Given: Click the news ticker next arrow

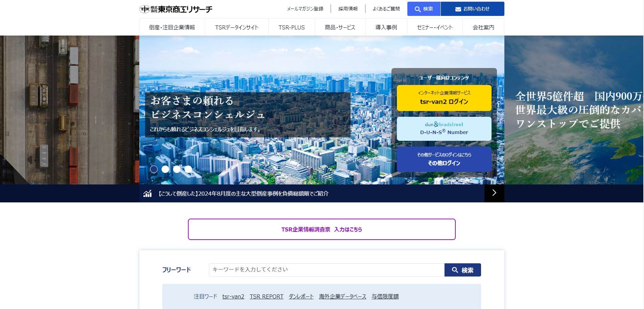Looking at the screenshot, I should click(494, 193).
